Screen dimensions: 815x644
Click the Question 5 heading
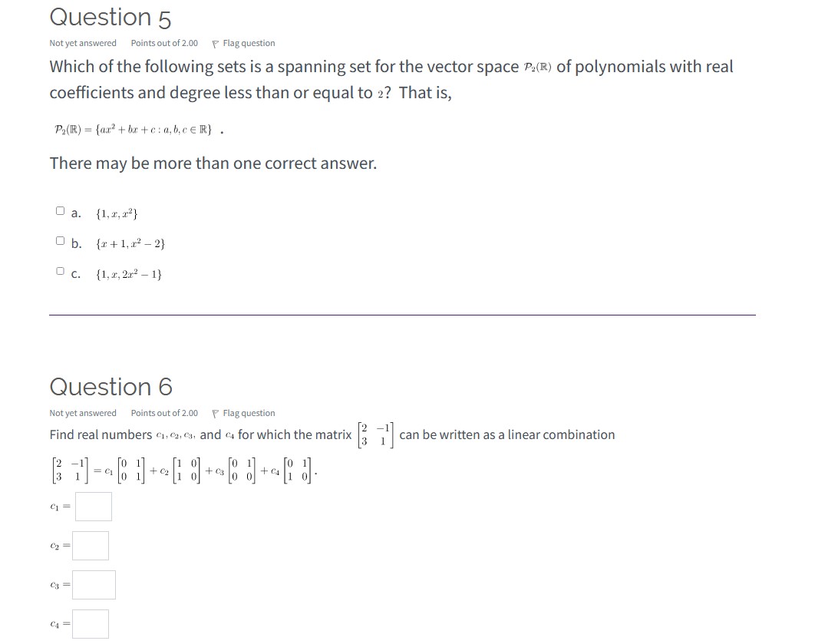110,17
